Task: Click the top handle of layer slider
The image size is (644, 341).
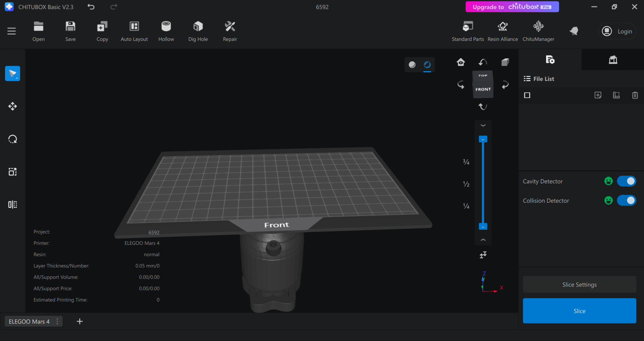Action: coord(483,139)
